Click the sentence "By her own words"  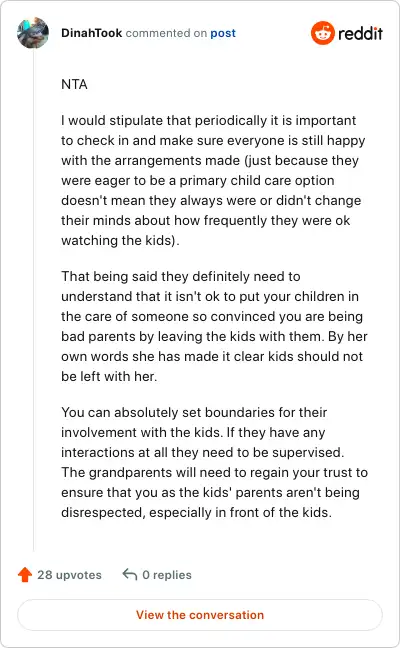click(x=214, y=356)
